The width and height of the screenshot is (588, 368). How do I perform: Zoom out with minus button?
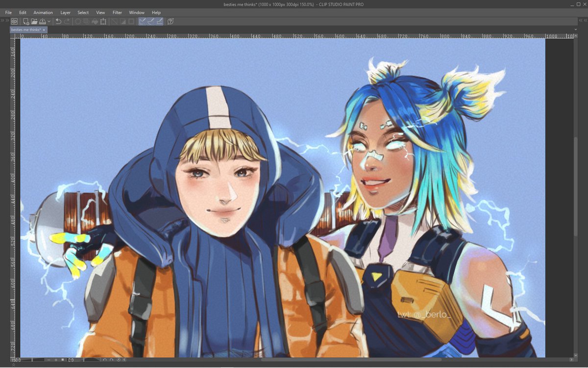click(49, 360)
